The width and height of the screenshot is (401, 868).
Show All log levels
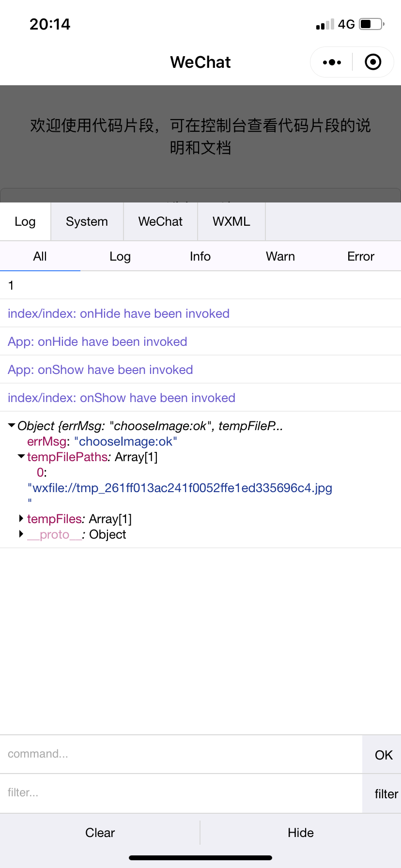point(40,256)
